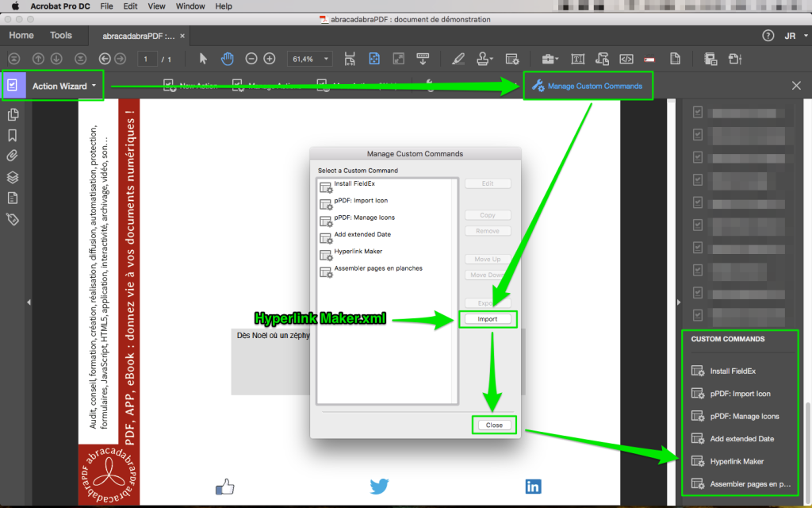Open the Bookmarks panel
This screenshot has height=508, width=812.
[x=11, y=135]
